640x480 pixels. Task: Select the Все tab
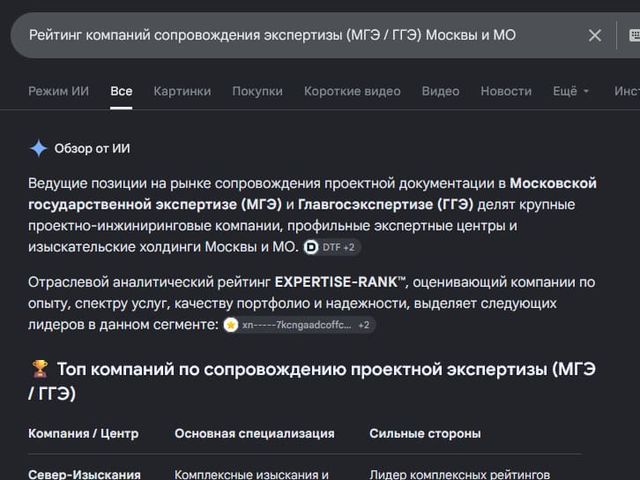click(121, 91)
